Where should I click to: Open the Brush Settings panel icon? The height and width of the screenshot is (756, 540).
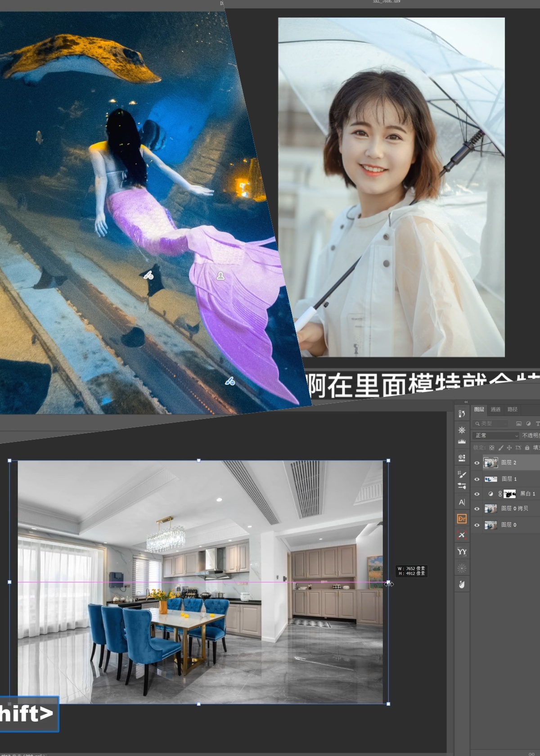point(462,474)
